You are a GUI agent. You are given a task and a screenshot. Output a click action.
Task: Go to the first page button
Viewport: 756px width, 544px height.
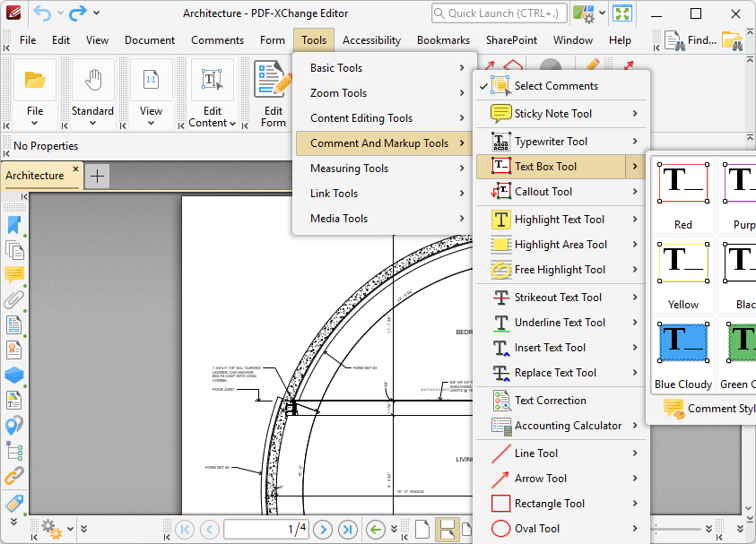185,530
